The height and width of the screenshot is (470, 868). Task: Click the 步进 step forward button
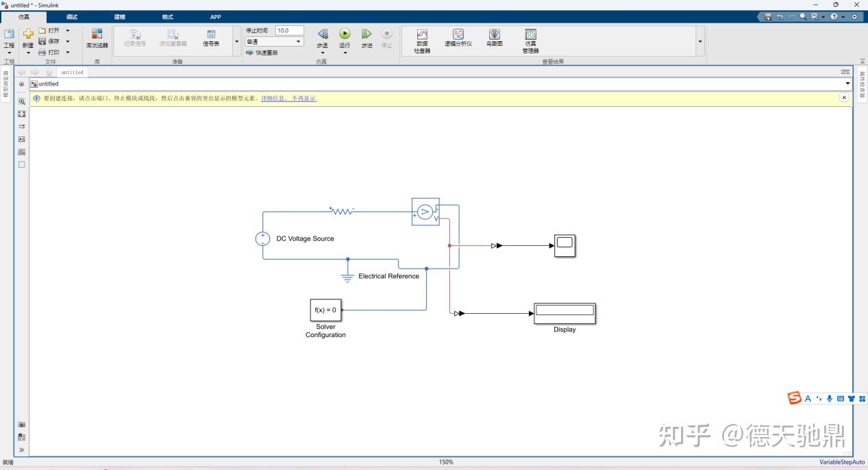[367, 38]
